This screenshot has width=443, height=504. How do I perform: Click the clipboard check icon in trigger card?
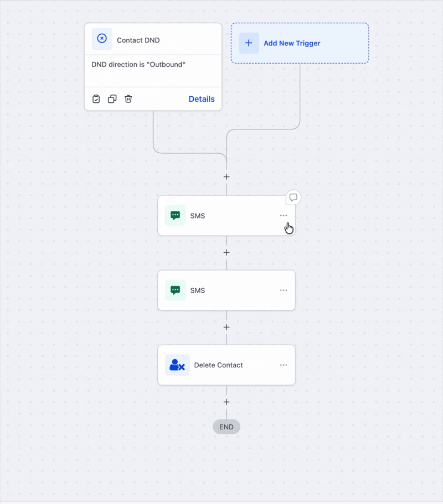(96, 99)
